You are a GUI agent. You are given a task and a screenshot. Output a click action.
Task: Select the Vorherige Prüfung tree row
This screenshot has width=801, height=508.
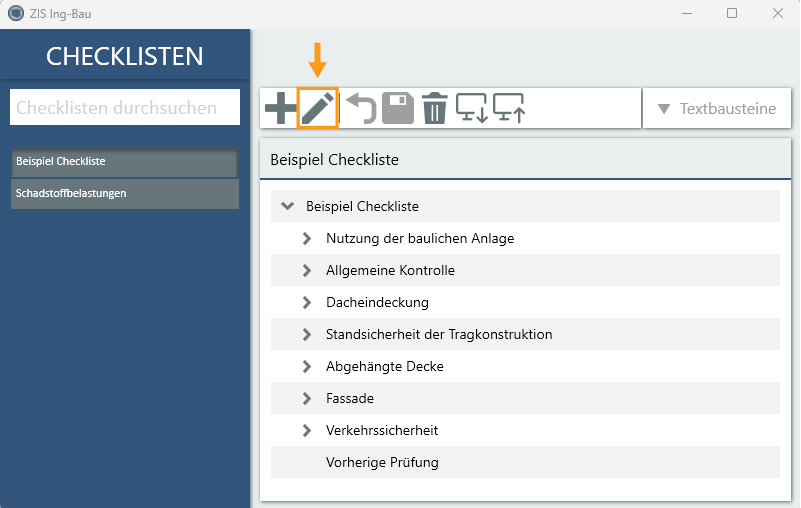(x=525, y=462)
